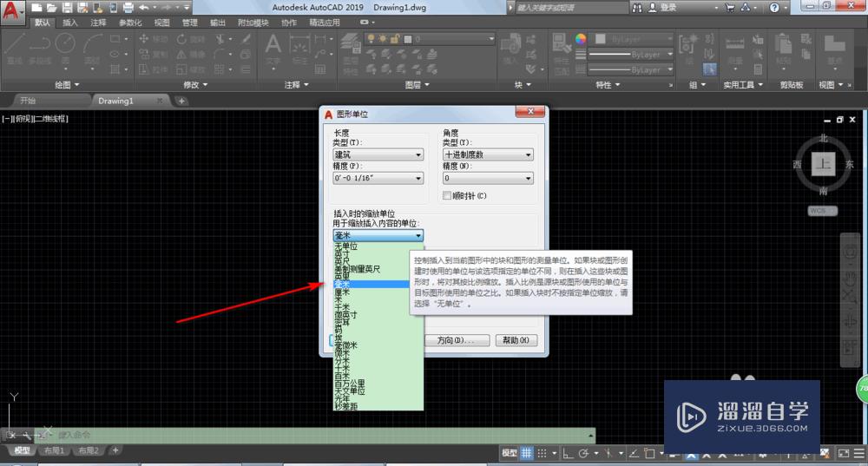Check the 顺时针 (Clockwise) checkbox
This screenshot has height=466, width=868.
(447, 195)
